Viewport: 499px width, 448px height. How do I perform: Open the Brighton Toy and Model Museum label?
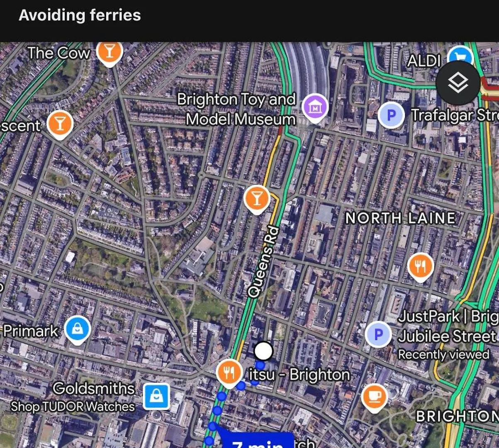pos(236,109)
